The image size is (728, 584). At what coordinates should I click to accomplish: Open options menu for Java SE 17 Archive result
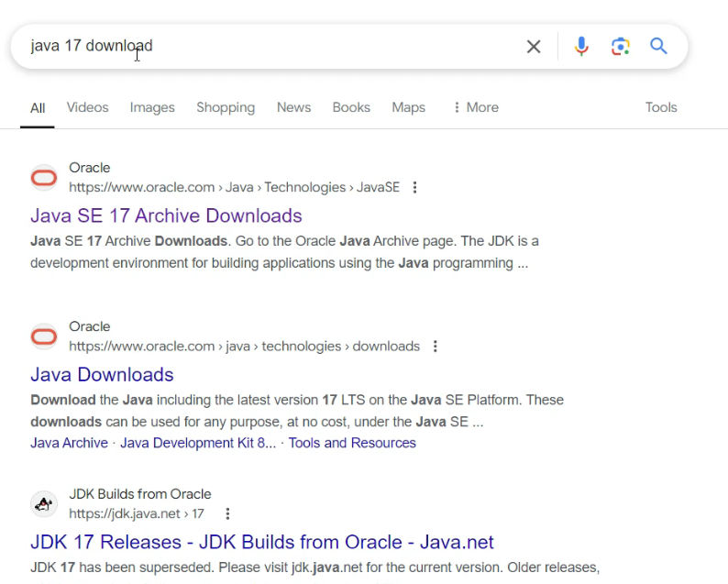(x=414, y=188)
